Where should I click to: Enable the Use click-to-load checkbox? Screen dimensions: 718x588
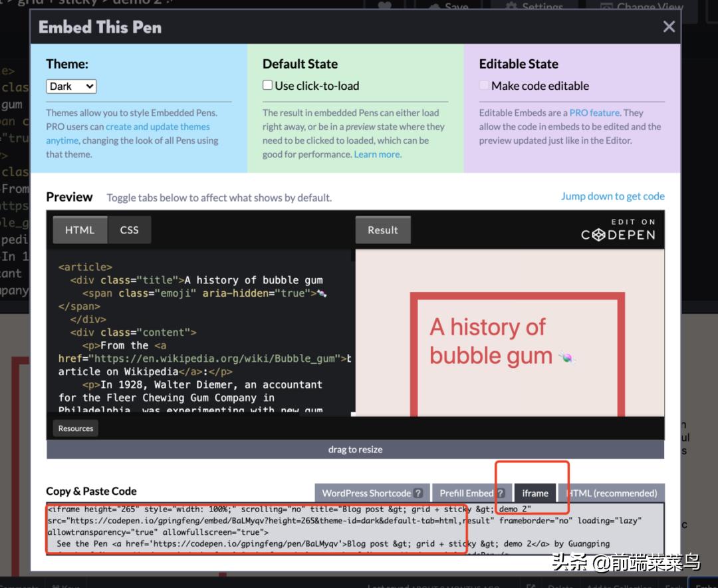click(267, 85)
